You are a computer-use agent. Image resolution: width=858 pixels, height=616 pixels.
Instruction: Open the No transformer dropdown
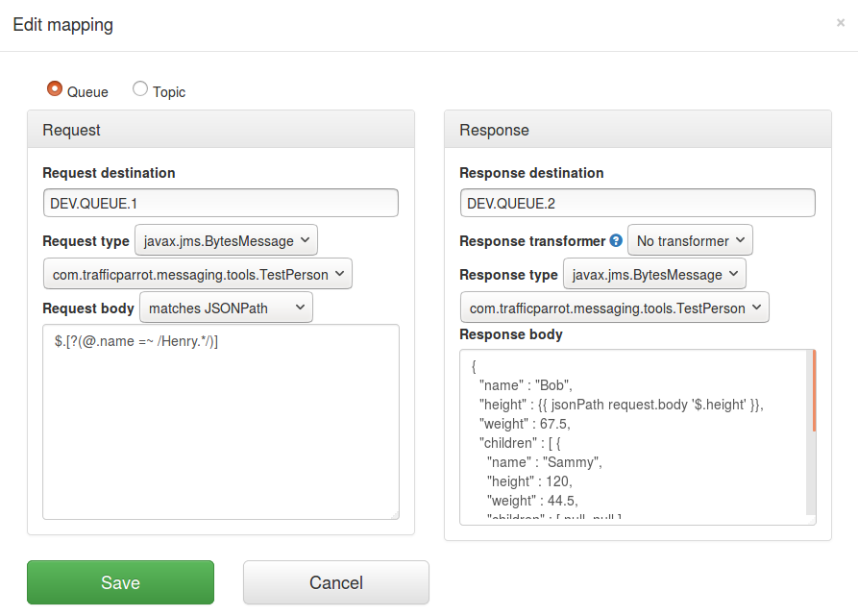(690, 240)
